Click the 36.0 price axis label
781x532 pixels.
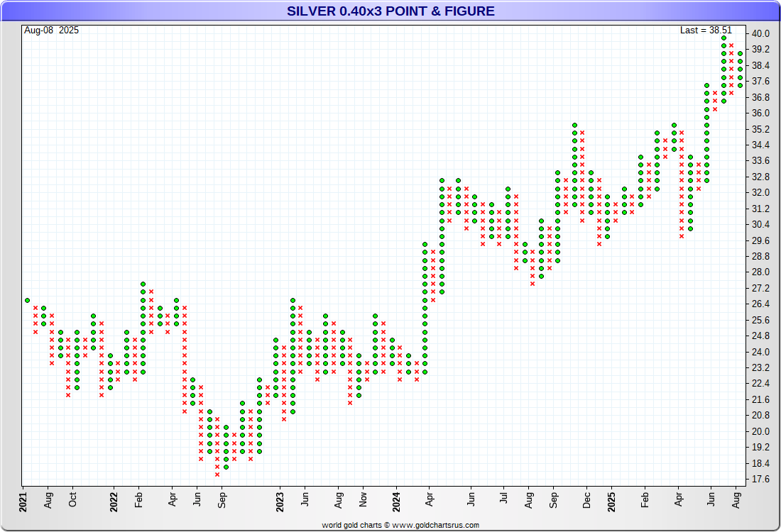tap(760, 113)
